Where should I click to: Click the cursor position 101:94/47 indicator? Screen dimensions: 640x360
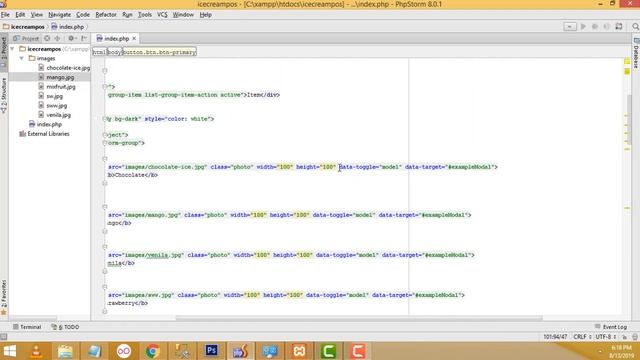(555, 337)
